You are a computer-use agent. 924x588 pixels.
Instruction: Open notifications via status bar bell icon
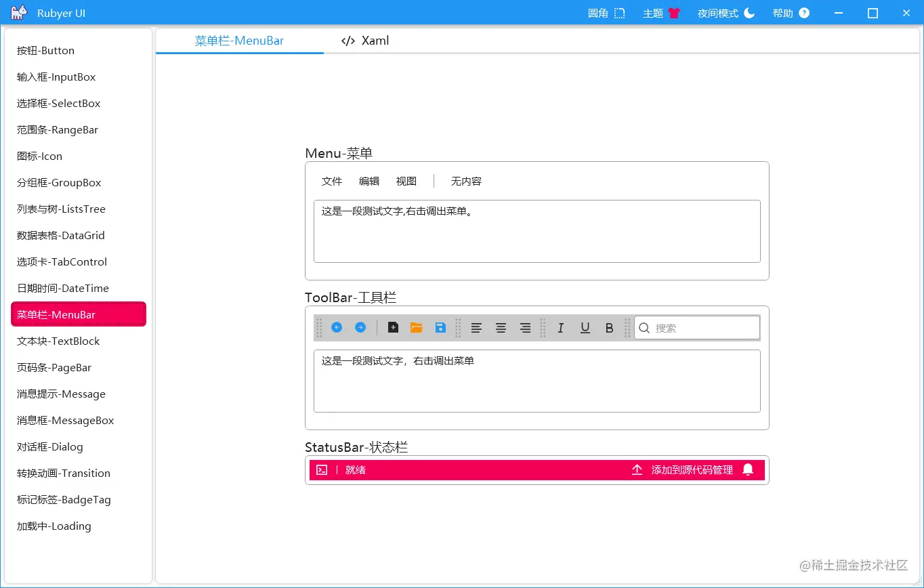tap(749, 469)
